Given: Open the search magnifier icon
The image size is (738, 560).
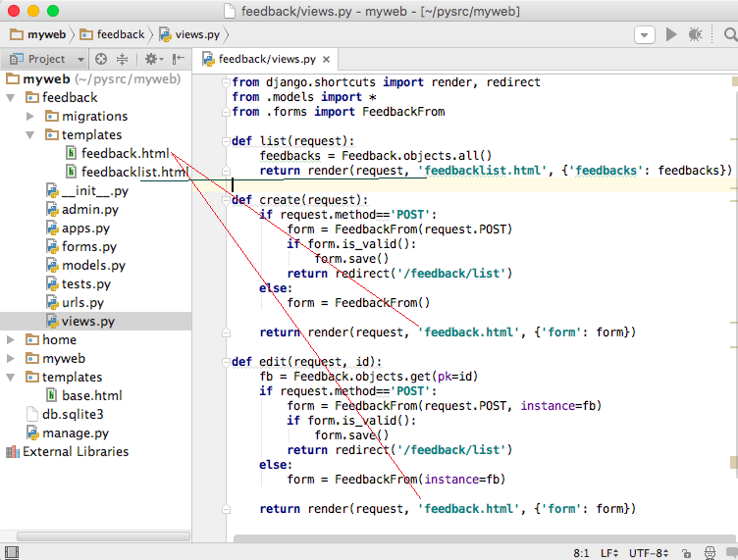Looking at the screenshot, I should (730, 34).
